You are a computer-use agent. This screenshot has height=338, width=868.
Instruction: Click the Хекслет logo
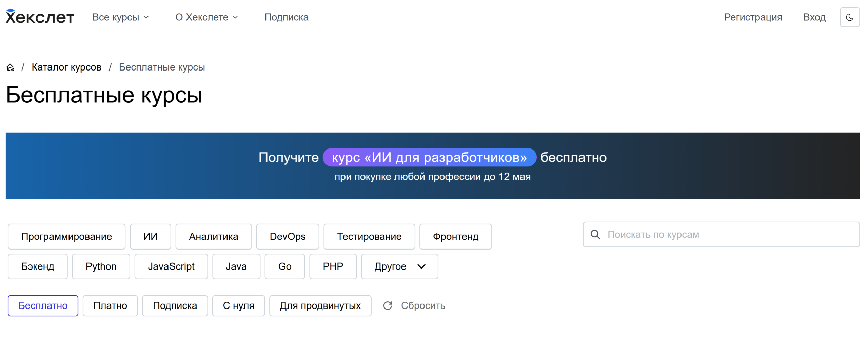coord(40,17)
